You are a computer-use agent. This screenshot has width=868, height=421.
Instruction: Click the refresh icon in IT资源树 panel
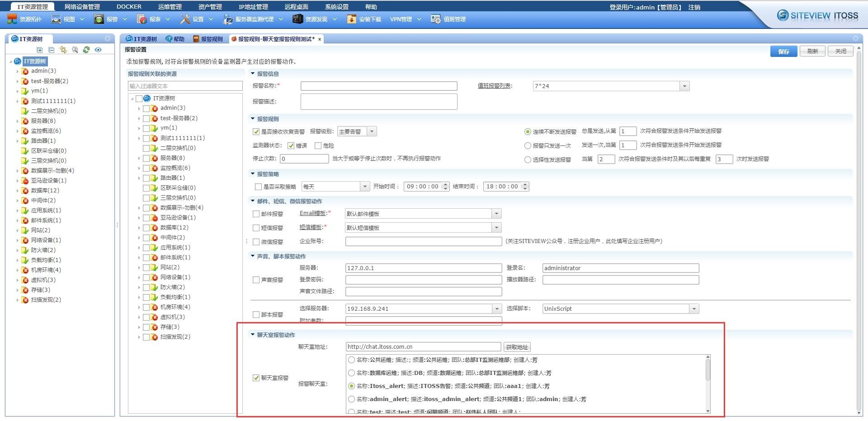[x=86, y=50]
